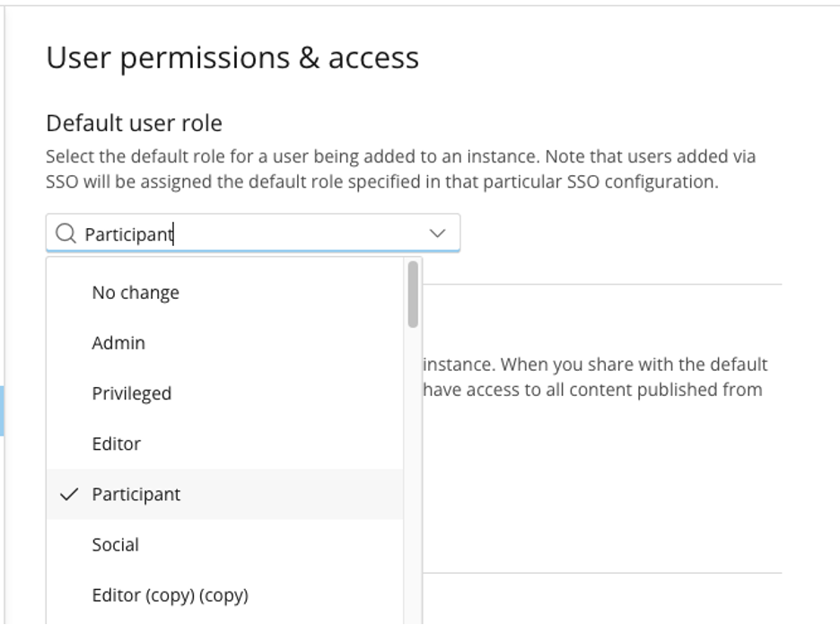
Task: Click the dropdown list scrollbar thumb
Action: tap(413, 295)
